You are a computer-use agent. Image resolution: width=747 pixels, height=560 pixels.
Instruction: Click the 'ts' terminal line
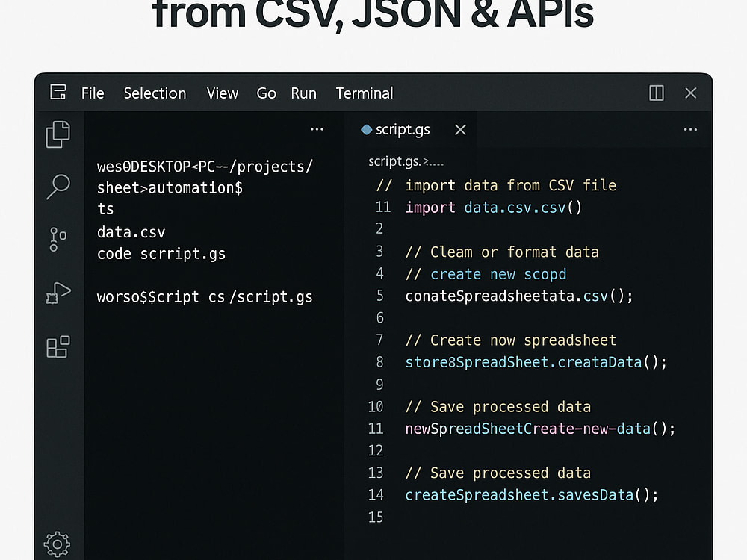point(105,209)
